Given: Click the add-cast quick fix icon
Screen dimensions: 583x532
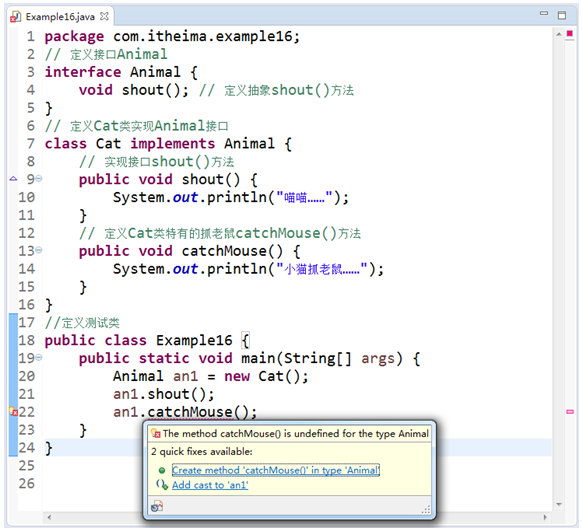Looking at the screenshot, I should click(162, 484).
